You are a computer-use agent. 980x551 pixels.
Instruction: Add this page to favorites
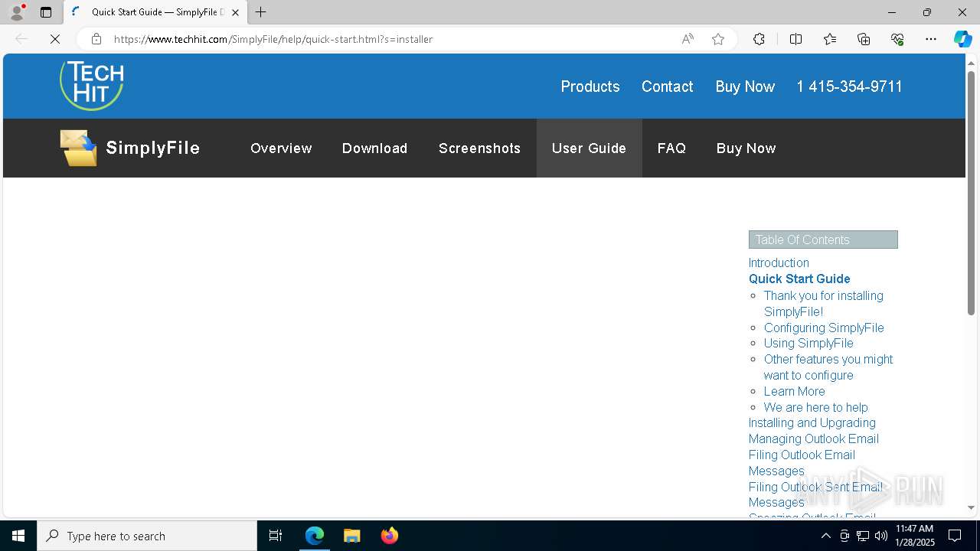718,39
